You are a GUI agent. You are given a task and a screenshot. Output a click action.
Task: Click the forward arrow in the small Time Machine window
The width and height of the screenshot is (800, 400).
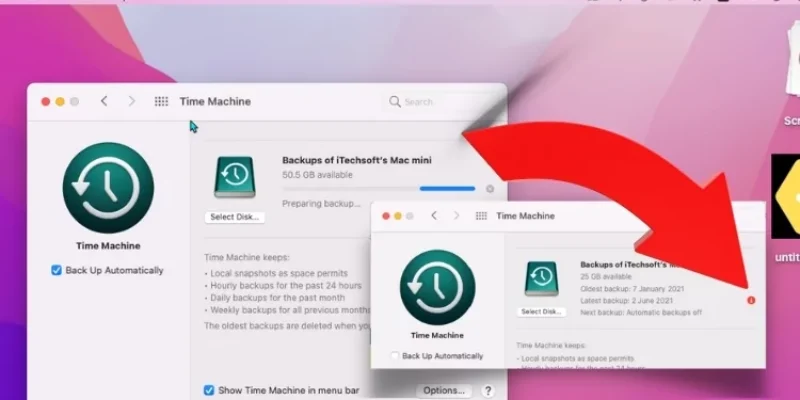(456, 216)
